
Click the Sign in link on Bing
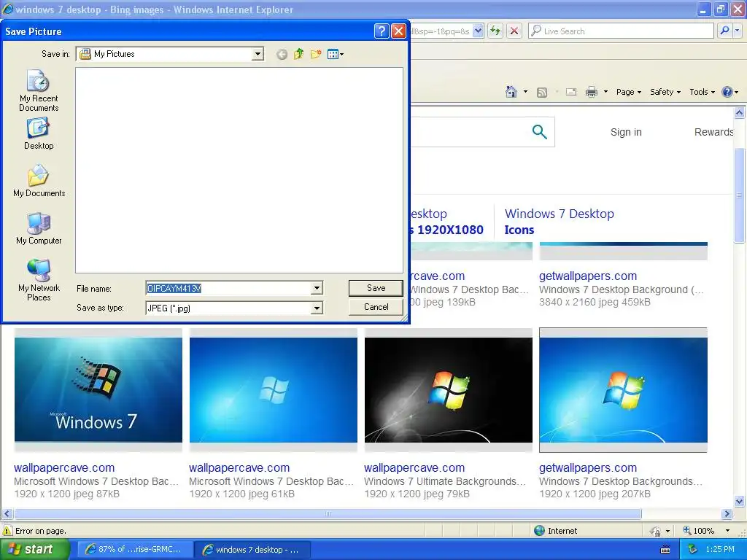pos(626,132)
